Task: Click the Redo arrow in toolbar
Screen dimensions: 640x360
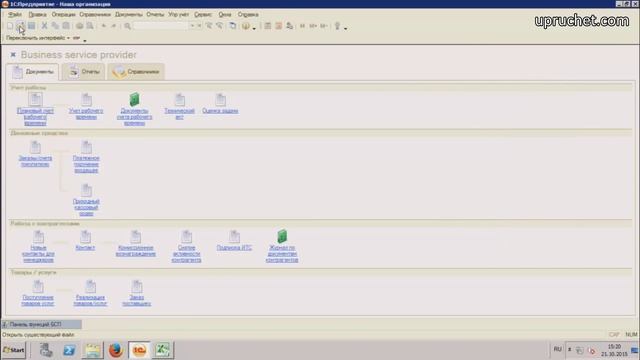Action: (114, 26)
